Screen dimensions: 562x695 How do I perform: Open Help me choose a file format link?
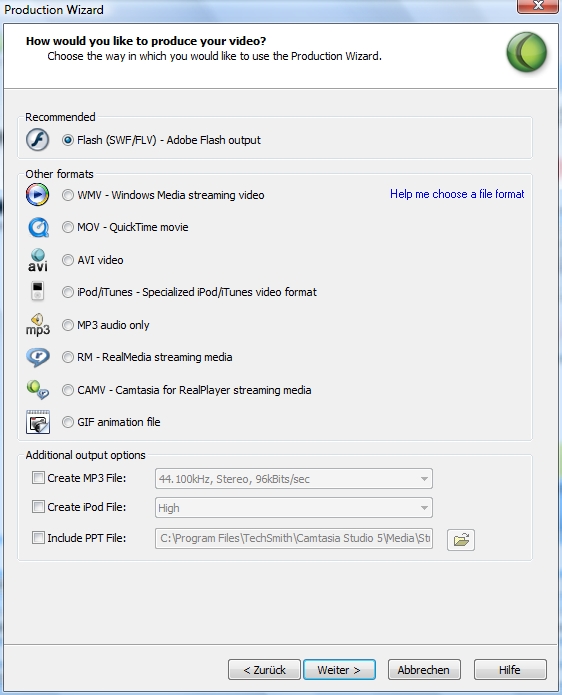coord(457,194)
